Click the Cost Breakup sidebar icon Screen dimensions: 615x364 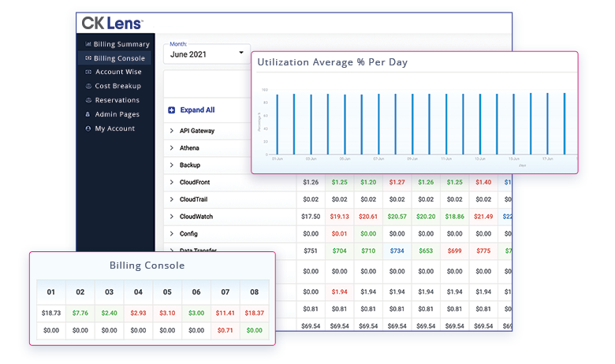point(88,86)
